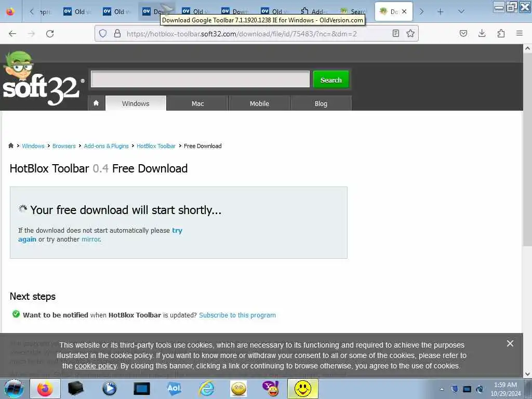Screen dimensions: 532x399
Task: Open the Firefox downloads panel
Action: click(482, 33)
